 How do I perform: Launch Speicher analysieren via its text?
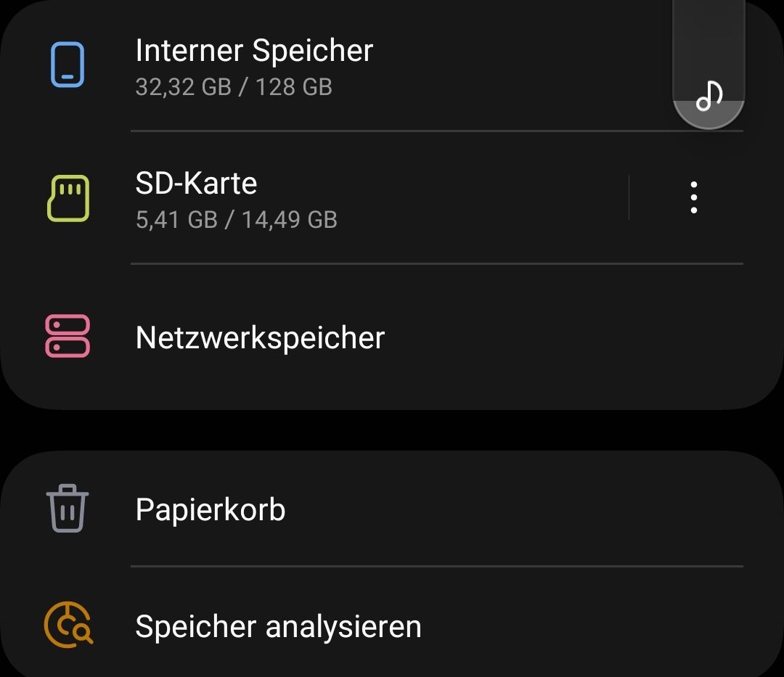278,626
